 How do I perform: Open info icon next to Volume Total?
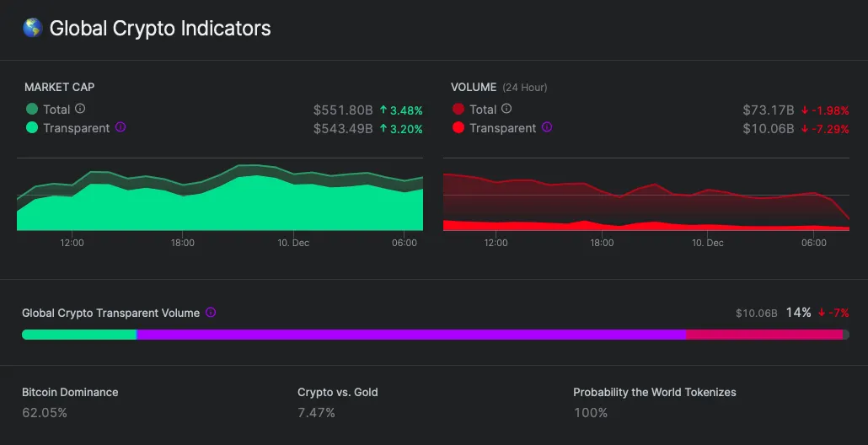[506, 109]
